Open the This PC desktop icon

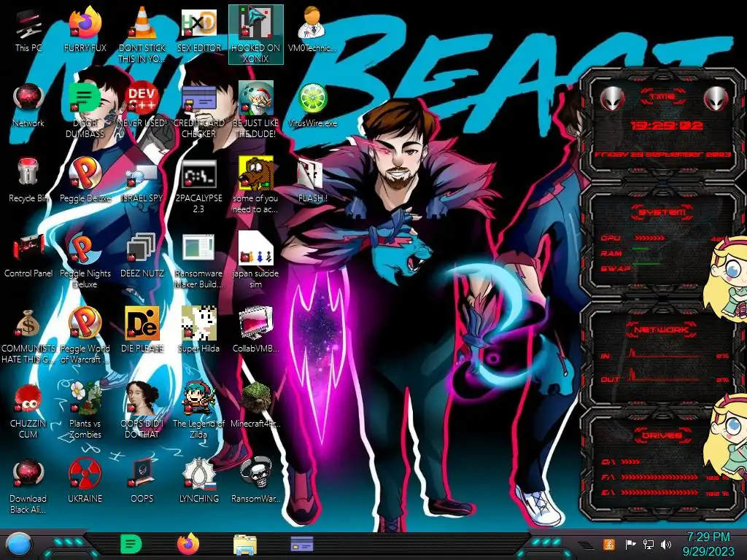[28, 29]
